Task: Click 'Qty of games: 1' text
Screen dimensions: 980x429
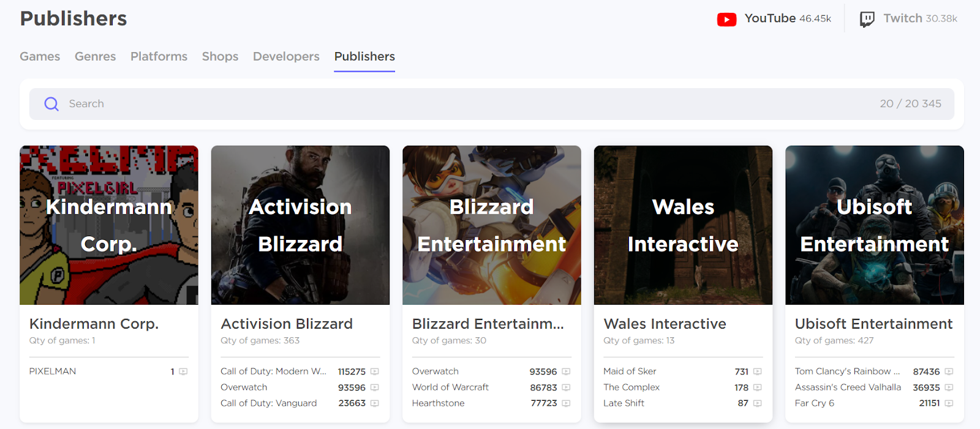Action: (x=62, y=341)
